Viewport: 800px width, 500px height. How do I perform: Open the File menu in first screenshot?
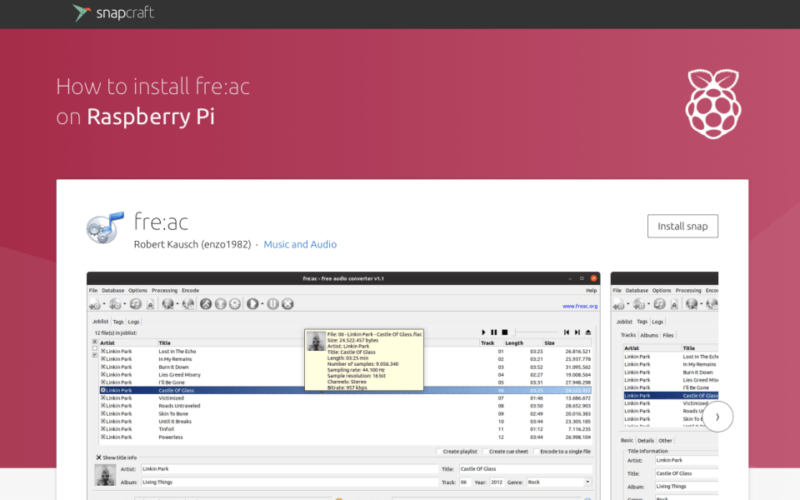point(93,290)
